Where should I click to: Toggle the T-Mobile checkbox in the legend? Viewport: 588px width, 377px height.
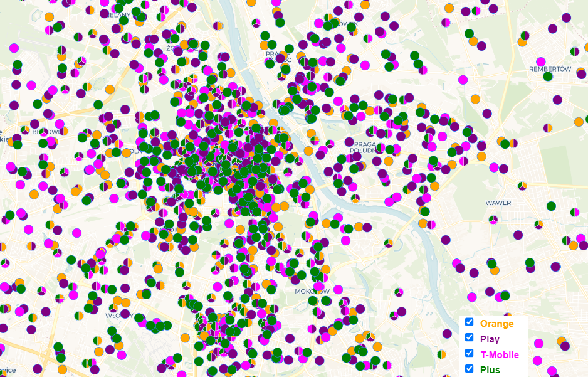pos(469,354)
